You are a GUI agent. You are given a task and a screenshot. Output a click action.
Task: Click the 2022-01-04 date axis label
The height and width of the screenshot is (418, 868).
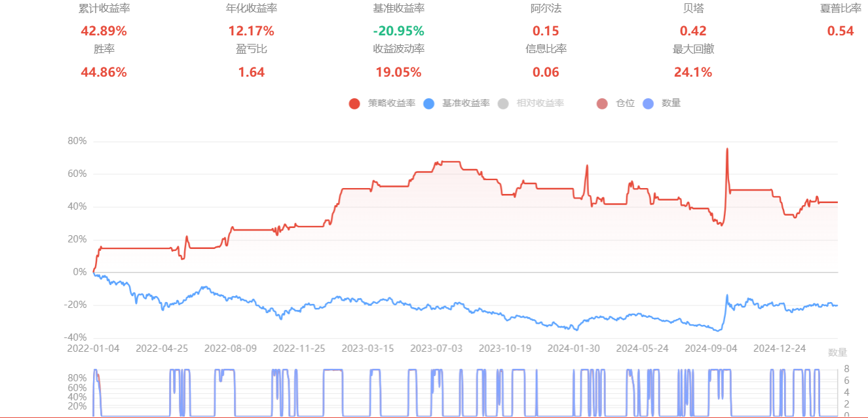pos(93,348)
